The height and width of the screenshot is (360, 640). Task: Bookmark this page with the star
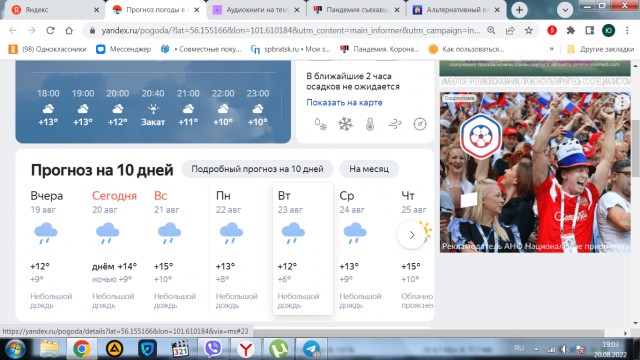529,30
